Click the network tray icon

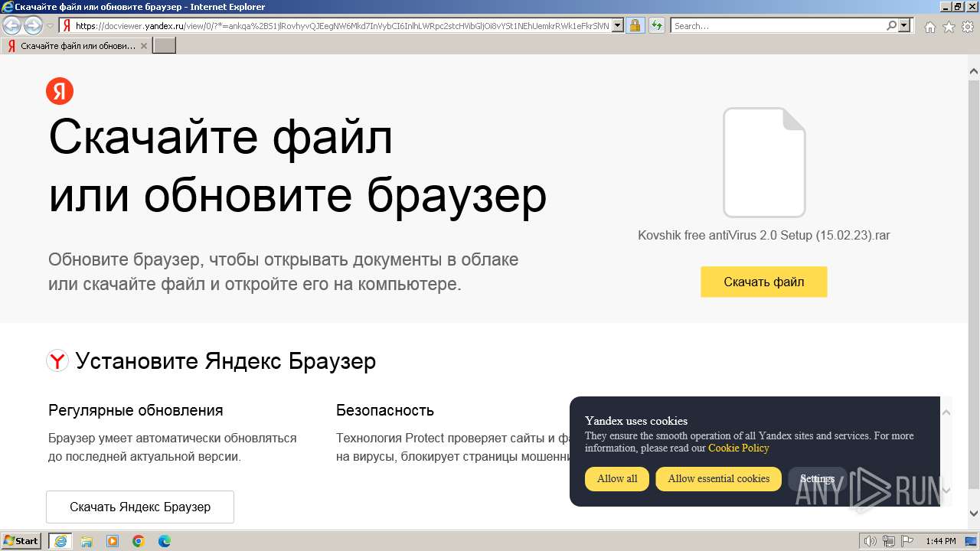pos(889,541)
